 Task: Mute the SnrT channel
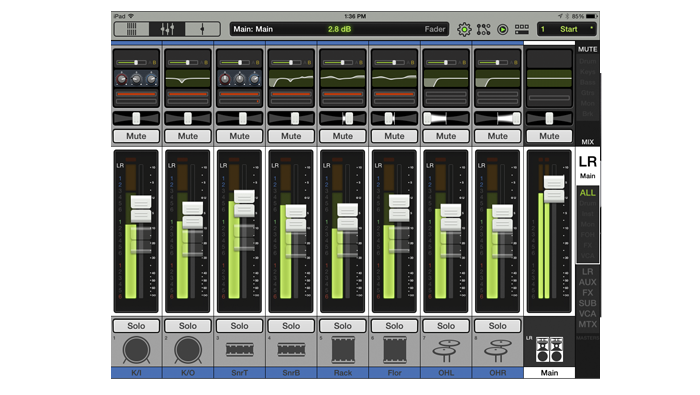pyautogui.click(x=240, y=136)
